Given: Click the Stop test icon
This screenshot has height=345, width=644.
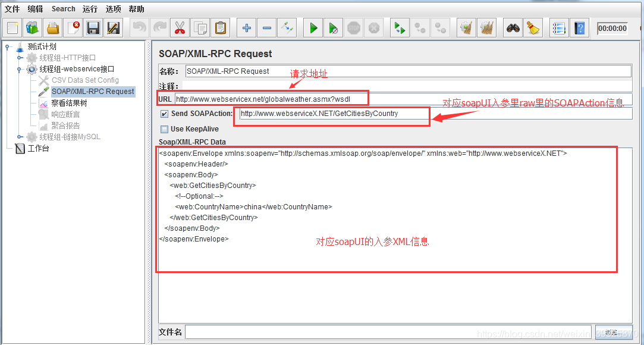Looking at the screenshot, I should pos(353,28).
